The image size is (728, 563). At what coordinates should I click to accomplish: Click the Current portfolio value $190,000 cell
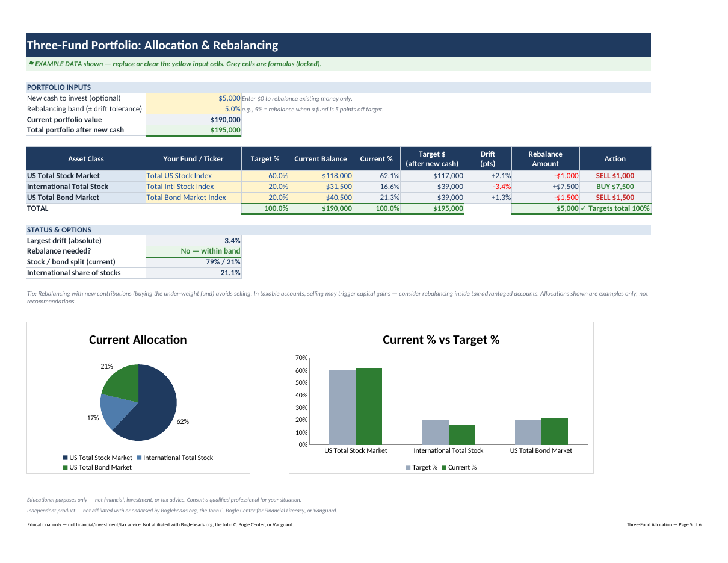click(194, 120)
